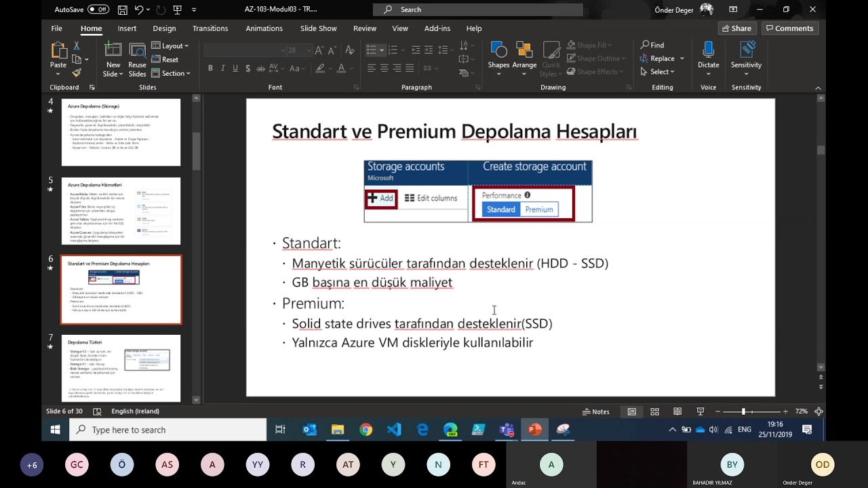Open Chrome from the taskbar
This screenshot has width=868, height=488.
click(366, 430)
